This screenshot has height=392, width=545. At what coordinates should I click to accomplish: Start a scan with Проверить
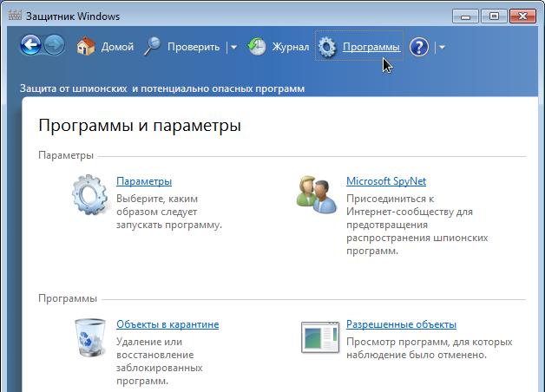click(194, 47)
